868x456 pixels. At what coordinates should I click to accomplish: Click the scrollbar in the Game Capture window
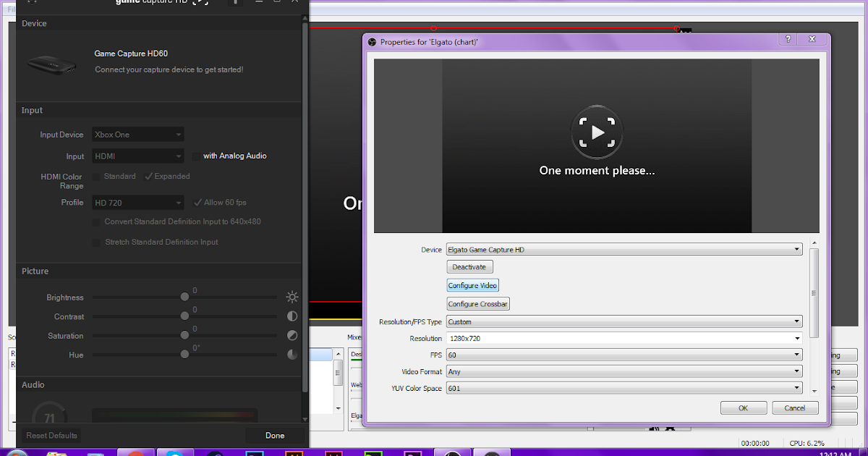[305, 217]
